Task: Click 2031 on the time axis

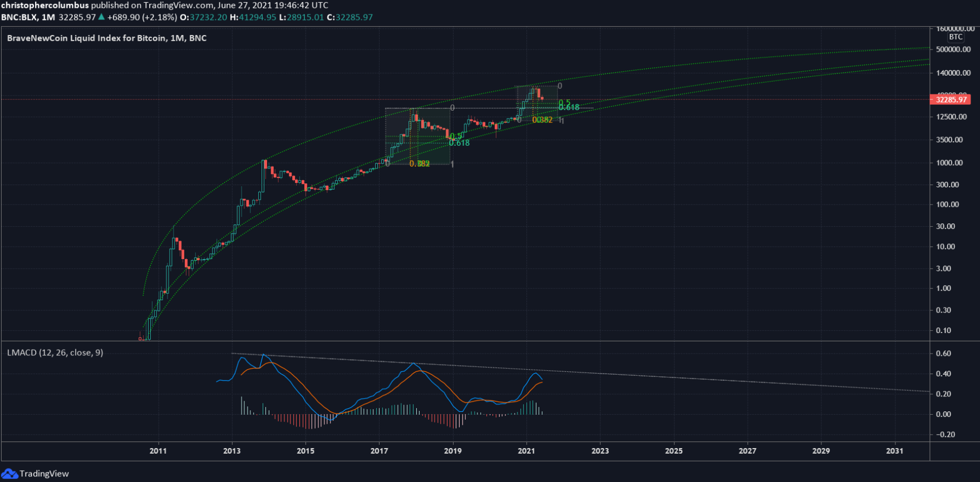Action: click(894, 451)
